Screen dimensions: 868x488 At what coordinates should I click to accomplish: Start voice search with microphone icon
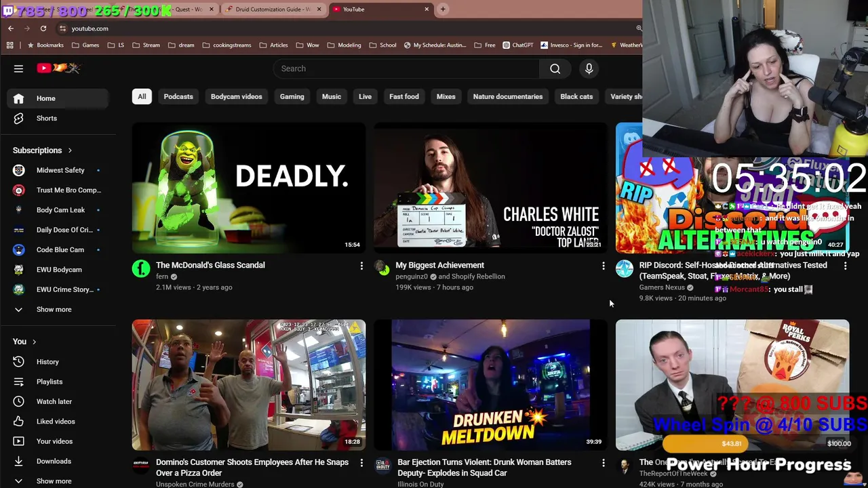[x=589, y=68]
